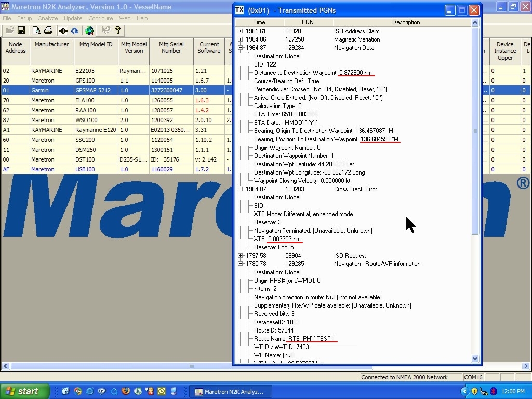Screen dimensions: 532x399
Task: Click the Maretron app icon in the title bar
Action: 5,7
